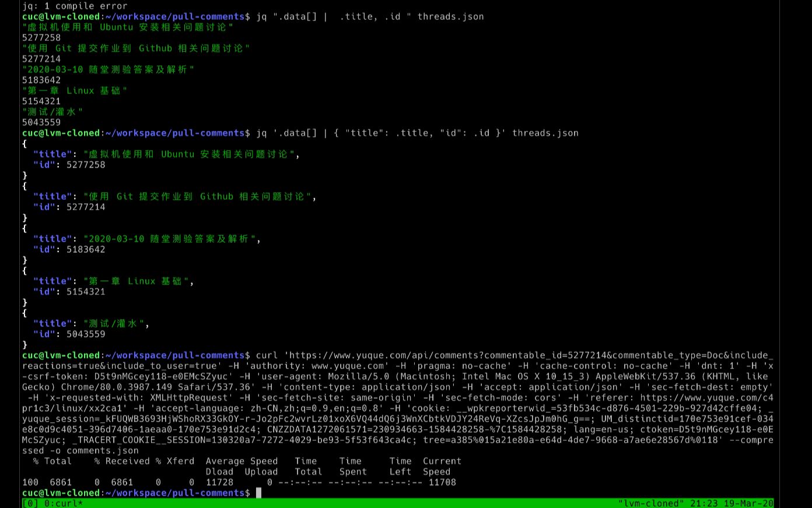Click the "Dload" sub-header
Image resolution: width=812 pixels, height=508 pixels.
tap(219, 471)
